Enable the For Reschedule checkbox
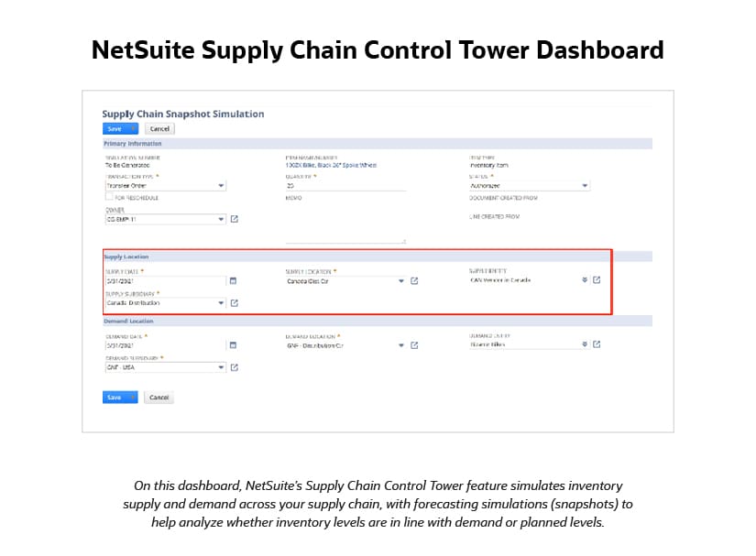756x556 pixels. coord(109,197)
